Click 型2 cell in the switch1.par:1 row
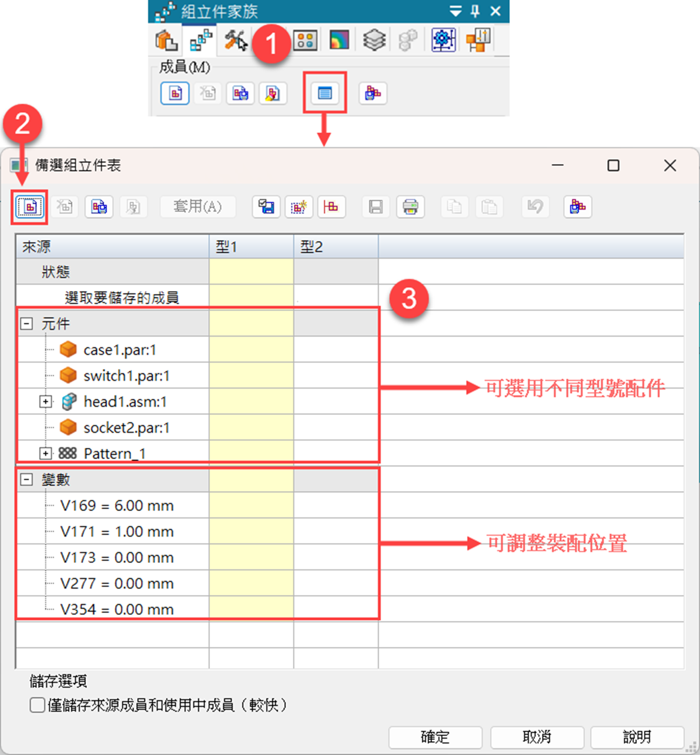 click(336, 376)
